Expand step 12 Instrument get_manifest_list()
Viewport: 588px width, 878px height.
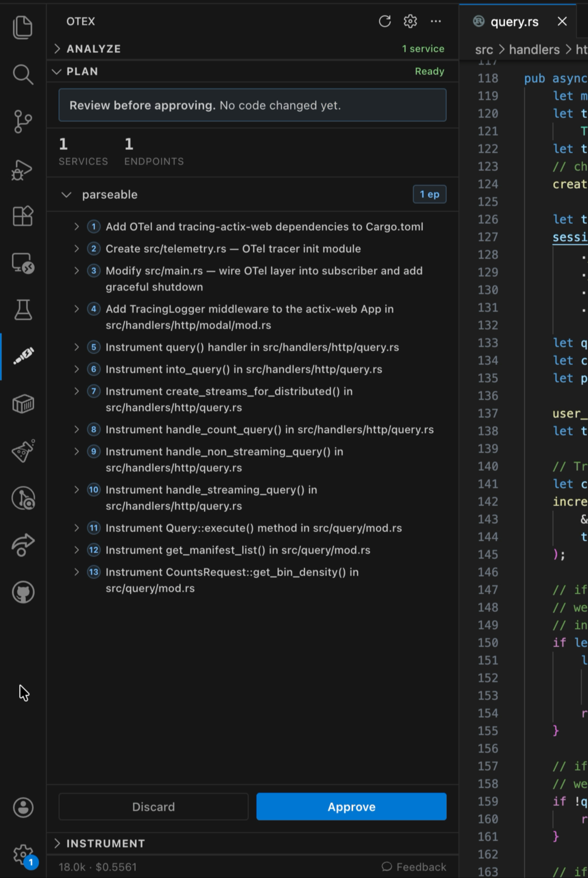pos(76,550)
